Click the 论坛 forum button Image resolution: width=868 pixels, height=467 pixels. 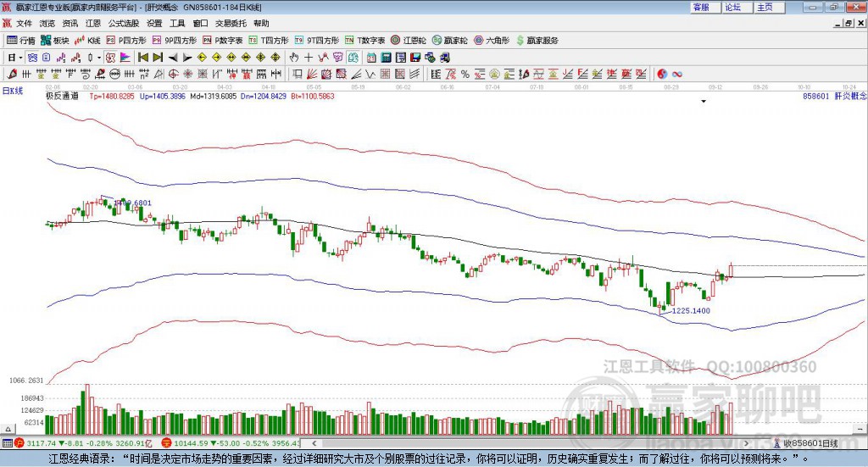point(737,7)
